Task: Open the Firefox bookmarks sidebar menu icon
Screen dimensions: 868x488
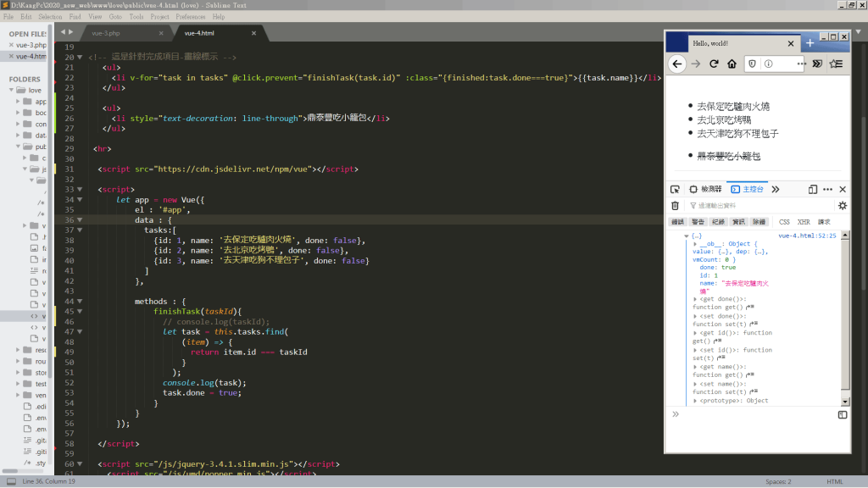Action: (x=837, y=64)
